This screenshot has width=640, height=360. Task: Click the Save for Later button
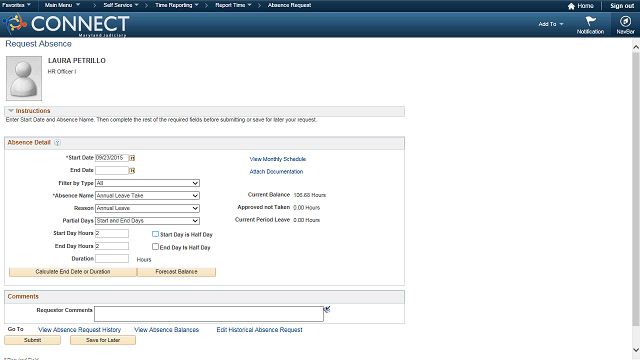[103, 340]
